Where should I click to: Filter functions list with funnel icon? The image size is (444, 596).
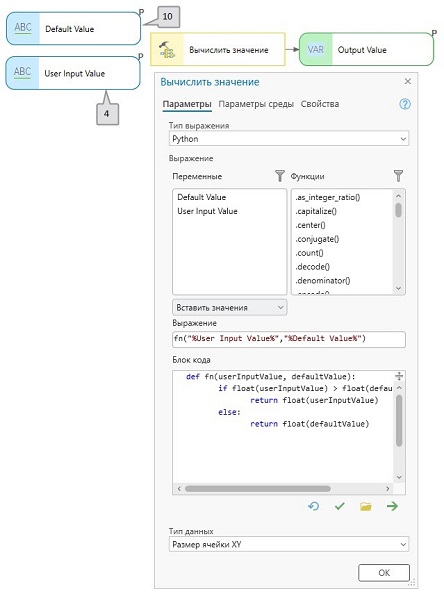coord(398,176)
